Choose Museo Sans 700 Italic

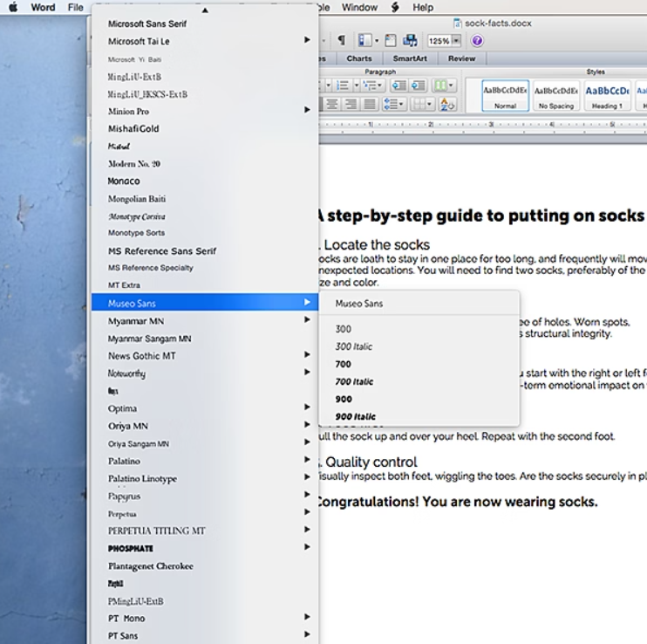pos(419,381)
